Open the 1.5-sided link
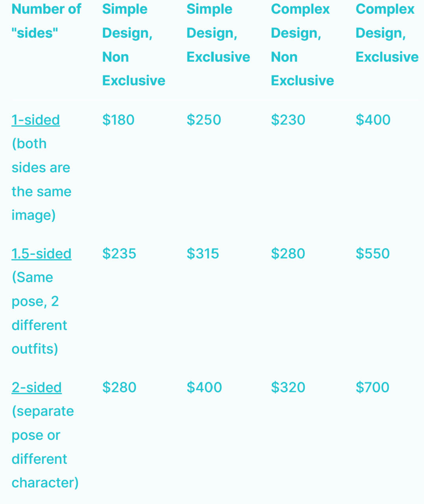Viewport: 424px width, 504px height. 41,254
